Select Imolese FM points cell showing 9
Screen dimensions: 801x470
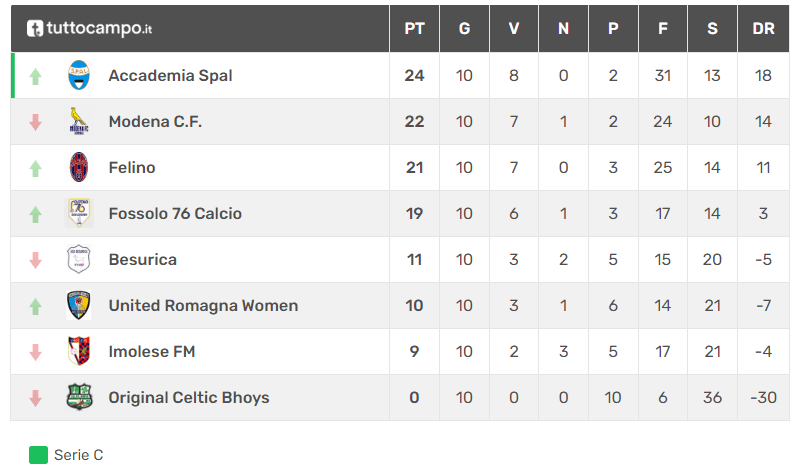[414, 351]
